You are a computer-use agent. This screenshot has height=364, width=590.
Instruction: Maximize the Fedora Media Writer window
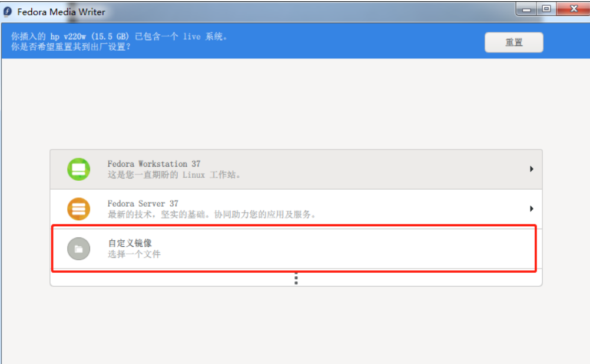(546, 9)
